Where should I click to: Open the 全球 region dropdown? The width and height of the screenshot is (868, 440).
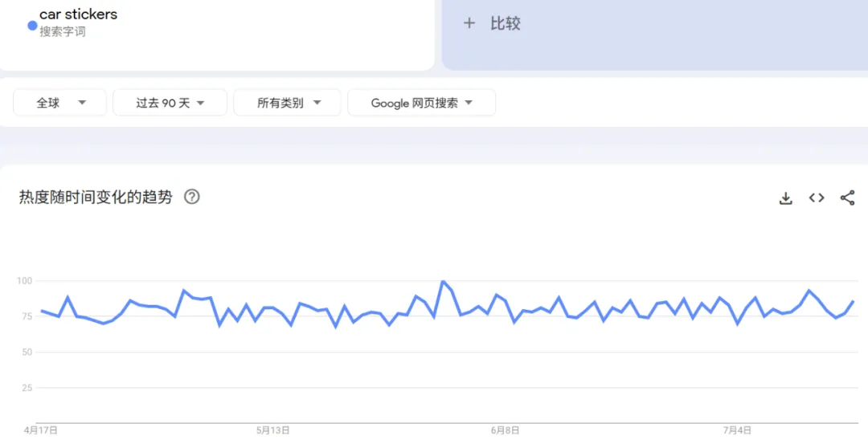pyautogui.click(x=59, y=103)
